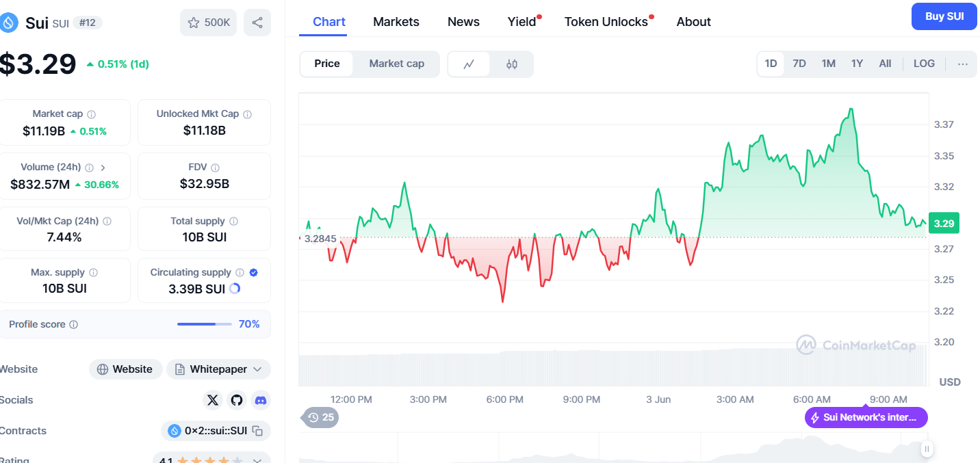This screenshot has height=463, width=980.
Task: Switch to the Markets tab
Action: pos(396,22)
